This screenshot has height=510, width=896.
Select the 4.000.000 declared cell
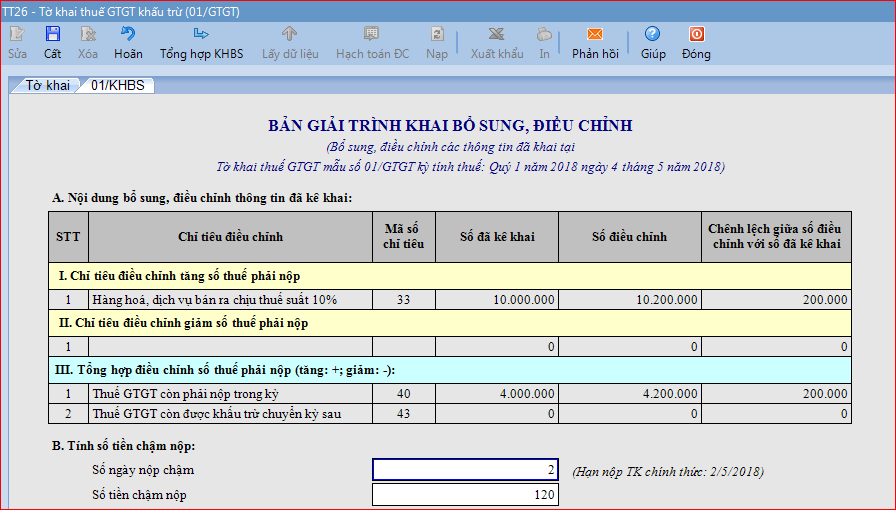pyautogui.click(x=497, y=394)
